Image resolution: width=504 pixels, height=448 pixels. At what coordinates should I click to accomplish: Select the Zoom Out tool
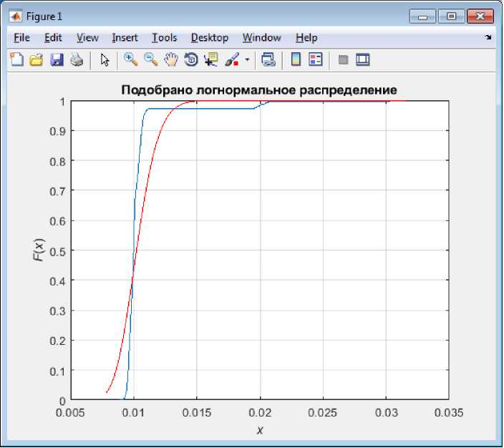click(x=150, y=60)
